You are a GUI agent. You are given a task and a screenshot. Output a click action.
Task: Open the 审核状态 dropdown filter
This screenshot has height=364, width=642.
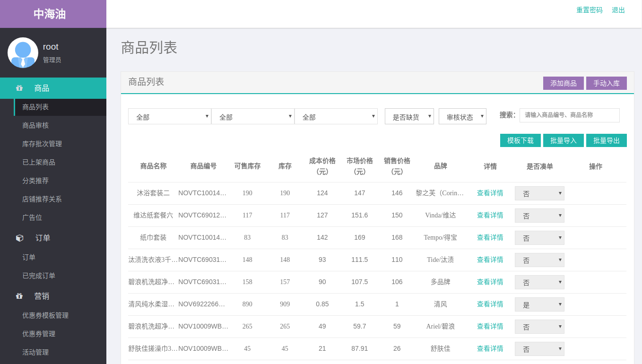462,116
